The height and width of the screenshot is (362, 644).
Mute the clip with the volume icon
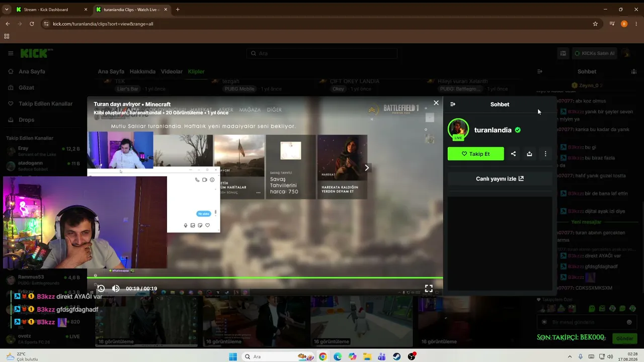[x=116, y=289]
